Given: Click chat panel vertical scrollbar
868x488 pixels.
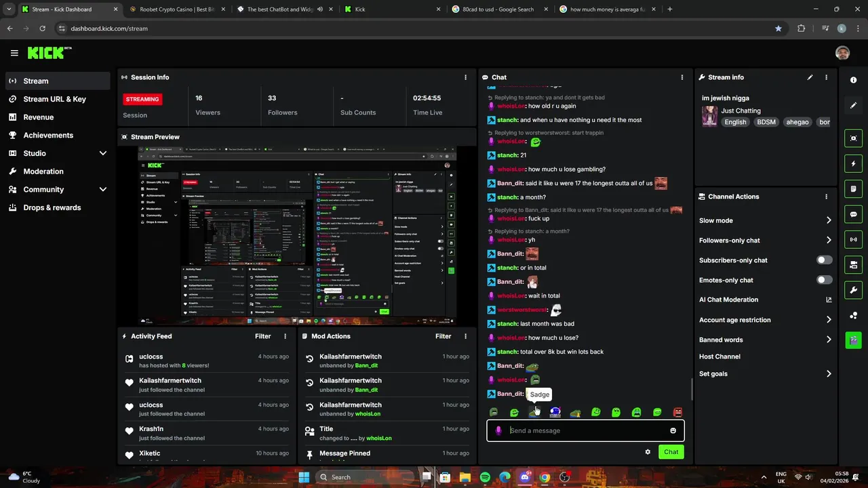Looking at the screenshot, I should 692,389.
